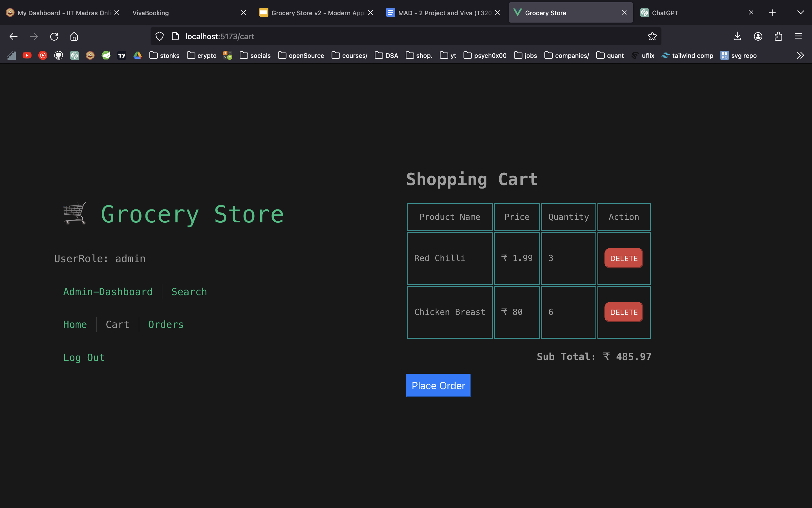
Task: Reload the cart page
Action: pos(54,36)
